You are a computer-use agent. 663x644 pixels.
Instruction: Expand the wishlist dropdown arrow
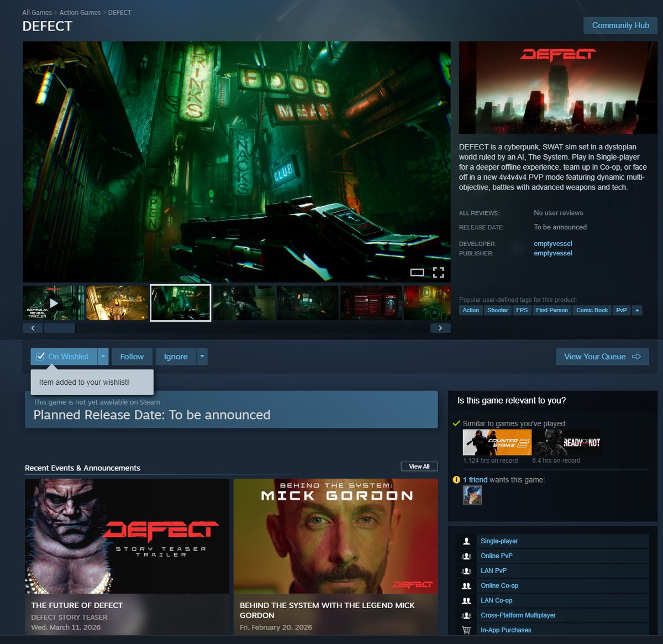103,357
